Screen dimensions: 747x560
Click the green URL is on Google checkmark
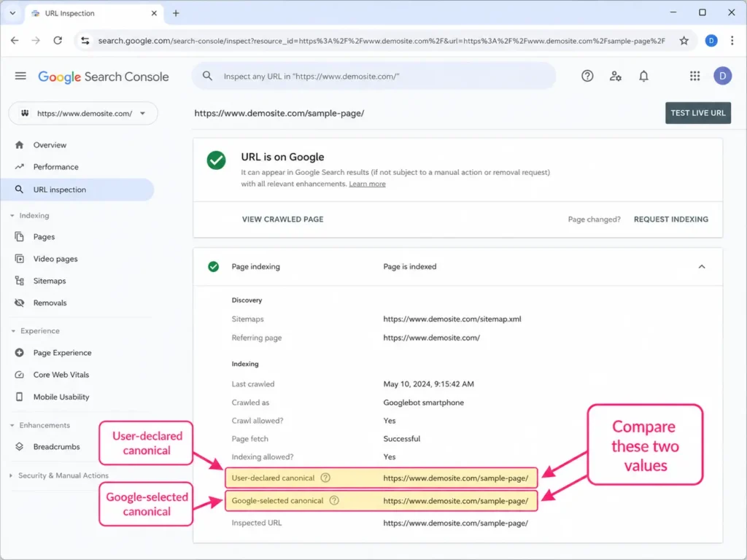(x=216, y=160)
